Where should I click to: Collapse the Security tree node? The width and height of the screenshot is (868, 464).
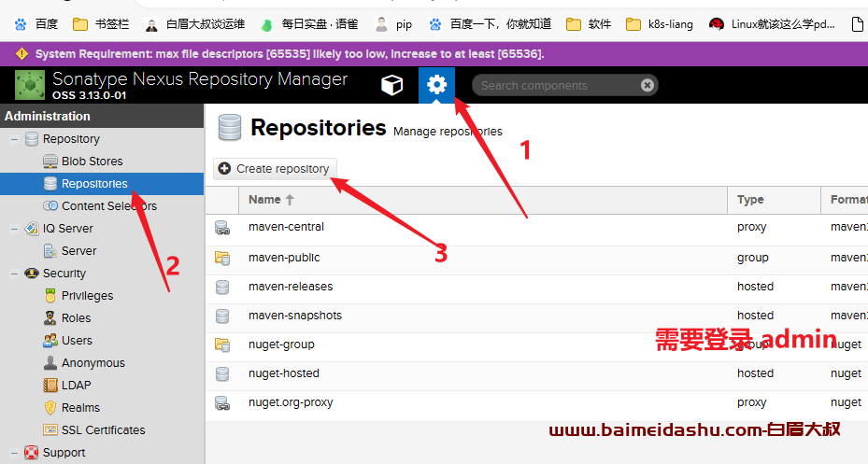pyautogui.click(x=14, y=274)
